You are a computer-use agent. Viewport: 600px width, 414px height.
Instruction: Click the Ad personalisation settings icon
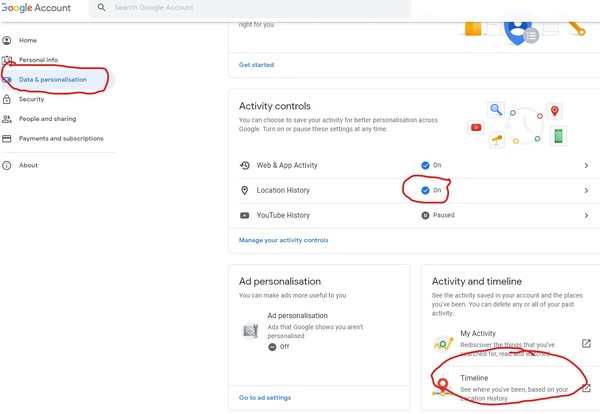point(250,331)
